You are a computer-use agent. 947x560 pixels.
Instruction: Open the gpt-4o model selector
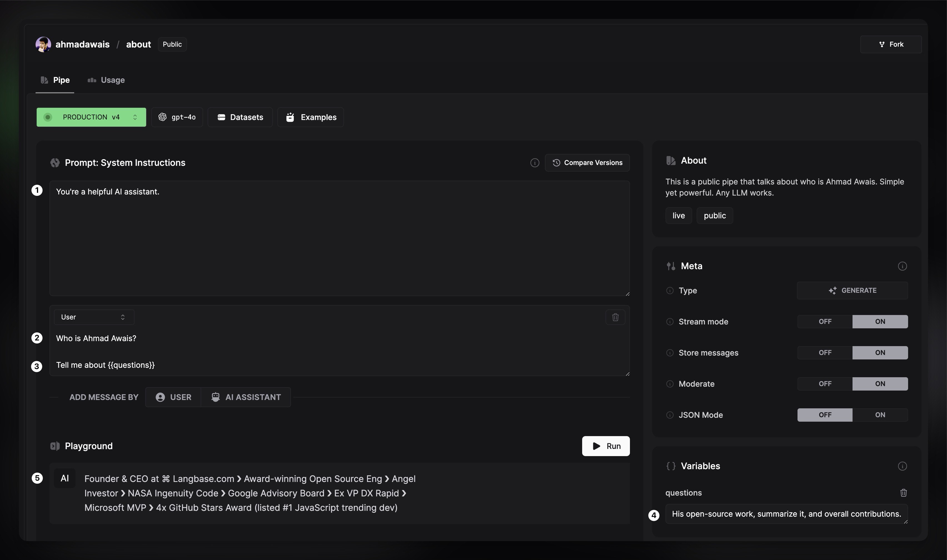point(177,117)
